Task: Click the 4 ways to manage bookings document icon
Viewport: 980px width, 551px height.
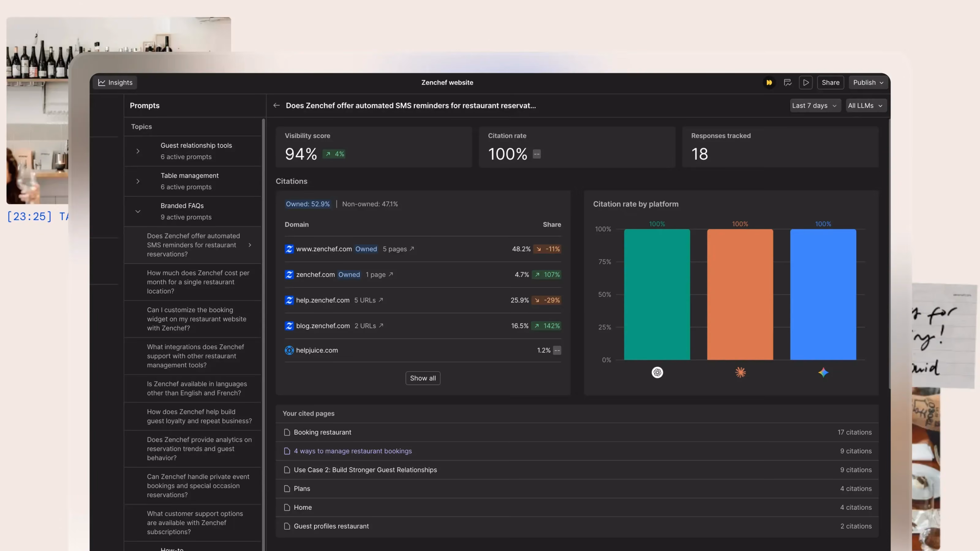Action: tap(287, 451)
